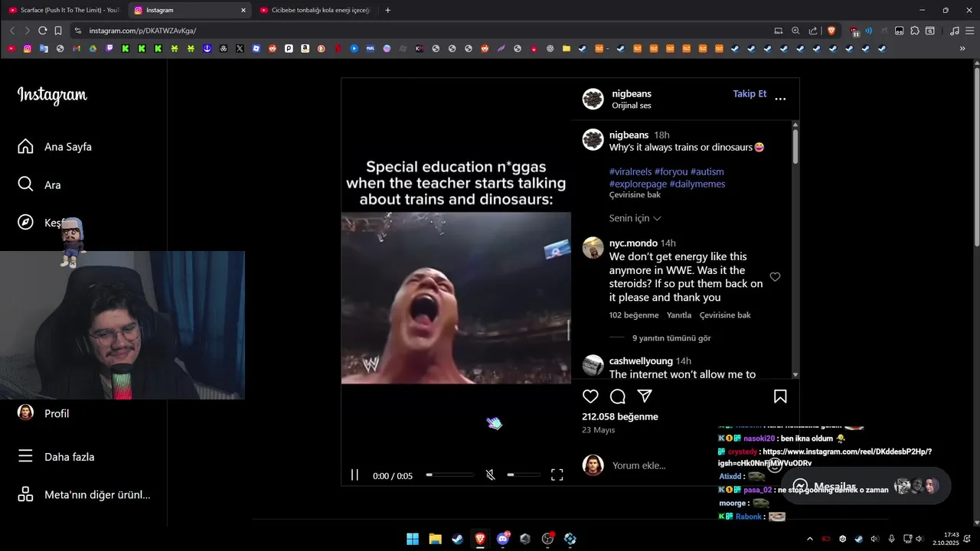980x551 pixels.
Task: Open Steam from taskbar
Action: 457,539
